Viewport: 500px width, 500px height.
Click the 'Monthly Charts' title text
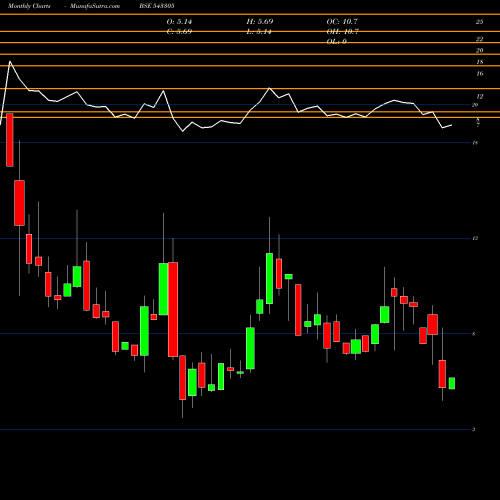[x=29, y=6]
